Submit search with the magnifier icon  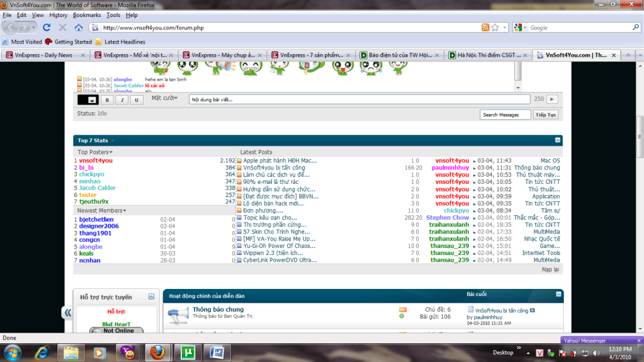coord(636,28)
